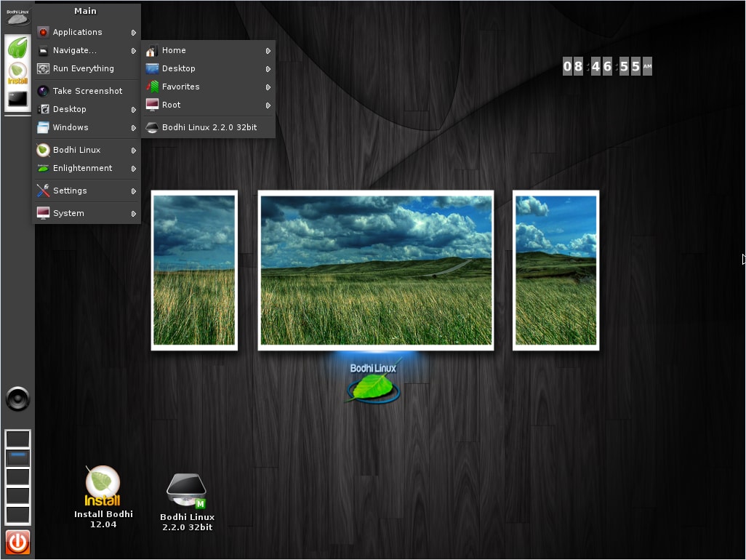This screenshot has width=746, height=560.
Task: Click the drive icon beside Bodhi Linux 2.2.0 32bit
Action: [152, 127]
